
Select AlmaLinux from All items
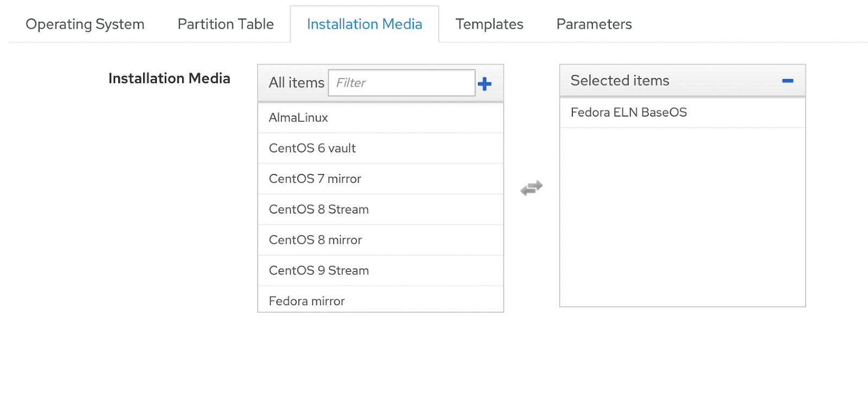pos(381,118)
